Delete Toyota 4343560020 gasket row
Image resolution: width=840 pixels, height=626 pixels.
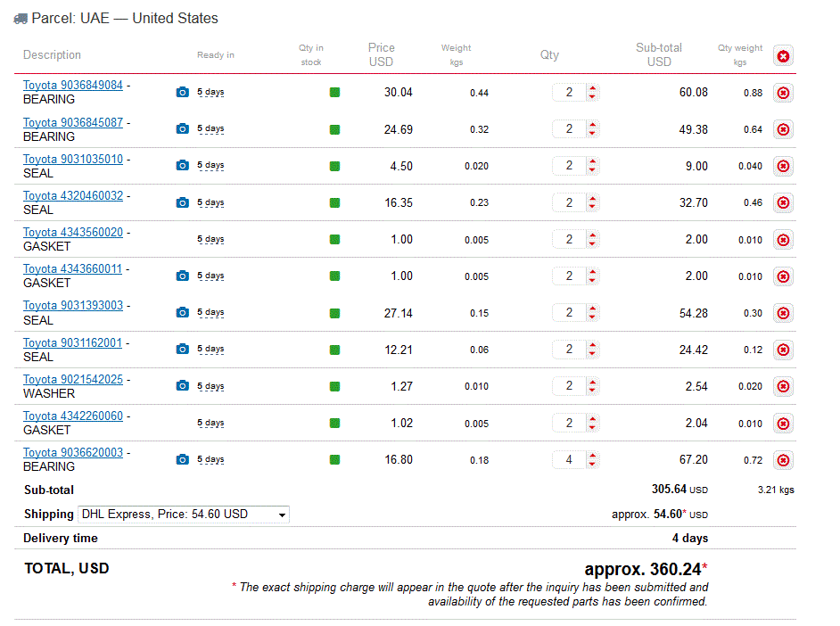click(x=783, y=240)
